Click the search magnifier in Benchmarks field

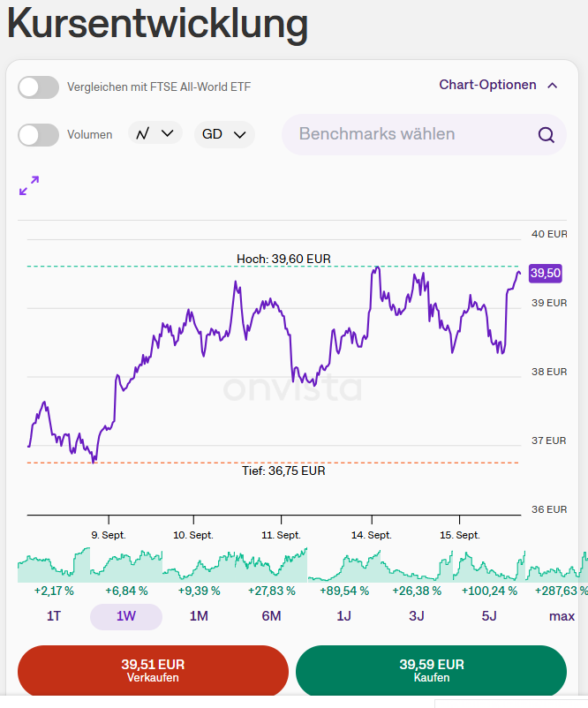pyautogui.click(x=546, y=134)
